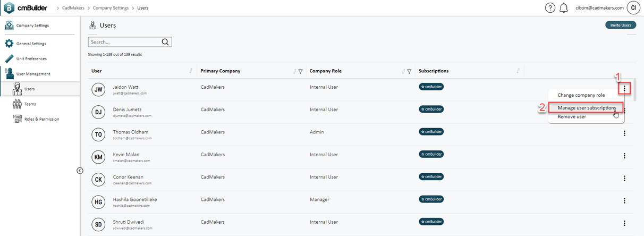Sort the Company Role column arrows
This screenshot has width=644, height=236.
tap(403, 71)
